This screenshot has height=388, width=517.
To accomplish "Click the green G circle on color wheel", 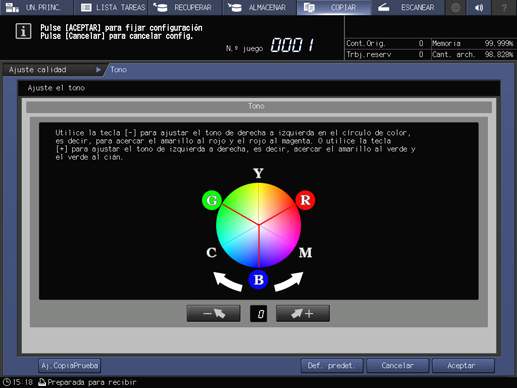I will 212,200.
